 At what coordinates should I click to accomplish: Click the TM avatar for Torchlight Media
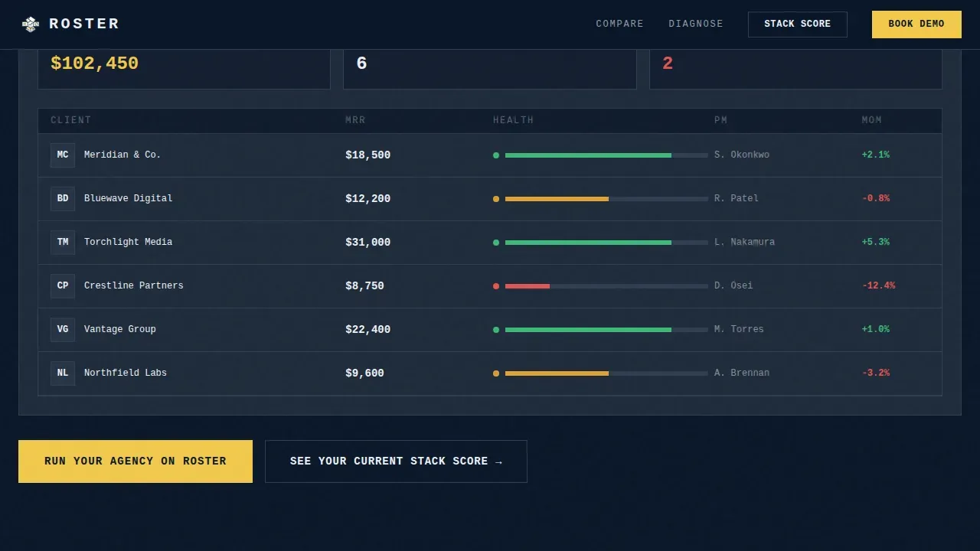[63, 243]
